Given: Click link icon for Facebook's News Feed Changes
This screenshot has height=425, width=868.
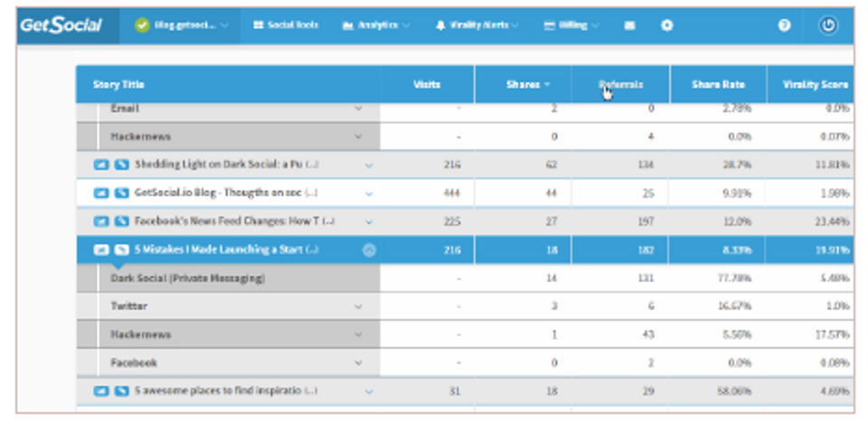Looking at the screenshot, I should point(121,222).
